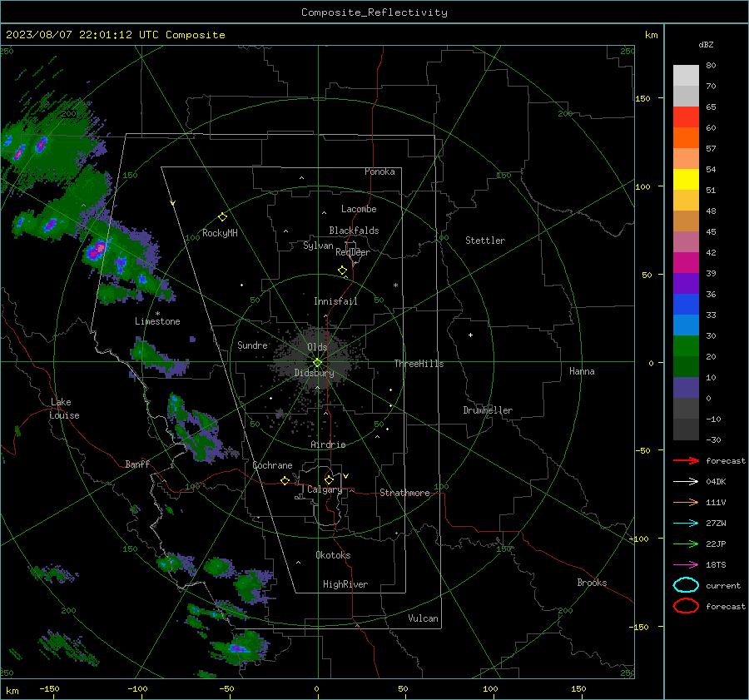Click the cyan current ellipse icon
The height and width of the screenshot is (700, 749).
[686, 585]
